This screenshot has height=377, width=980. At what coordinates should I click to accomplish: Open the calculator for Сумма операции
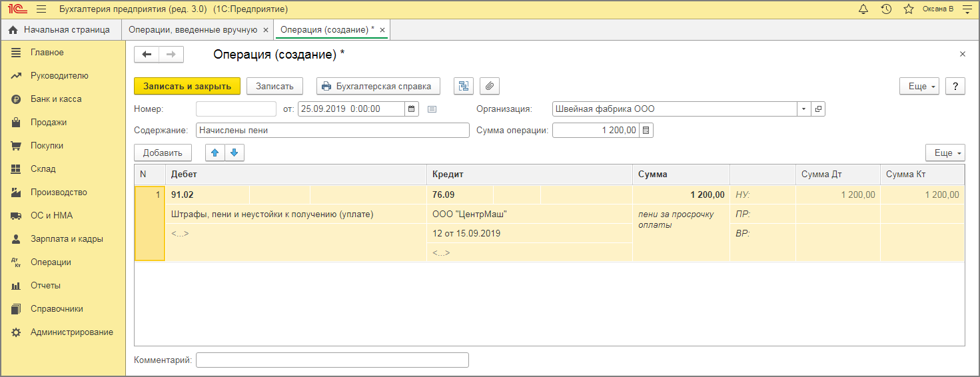coord(646,131)
